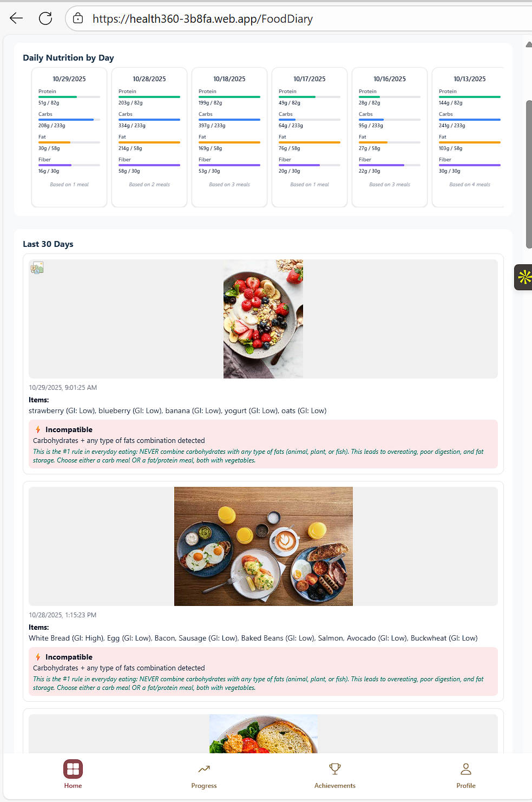
Task: Open the Progress chart icon
Action: click(204, 769)
